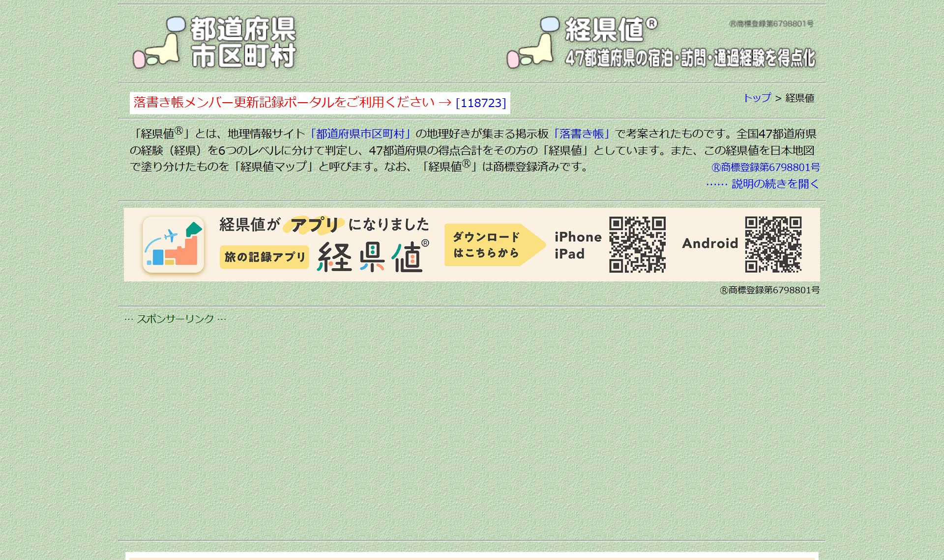Viewport: 944px width, 560px height.
Task: Click the Android label in banner
Action: pyautogui.click(x=710, y=243)
